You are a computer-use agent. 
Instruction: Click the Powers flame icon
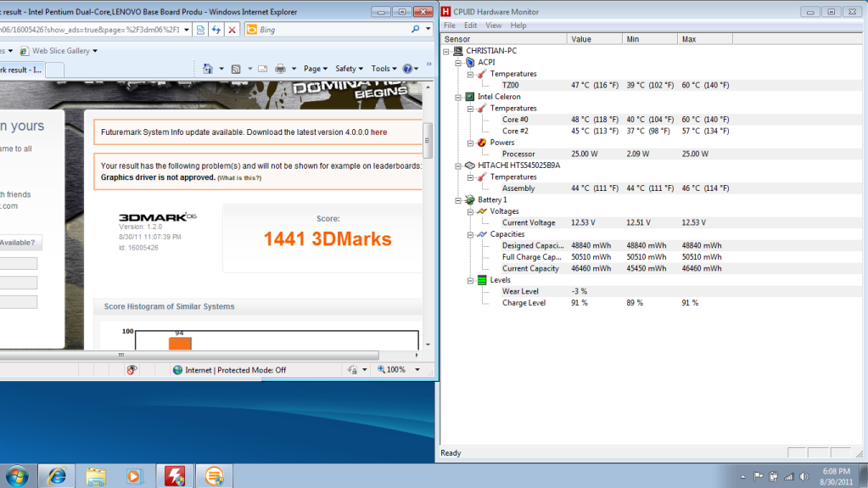pos(482,143)
